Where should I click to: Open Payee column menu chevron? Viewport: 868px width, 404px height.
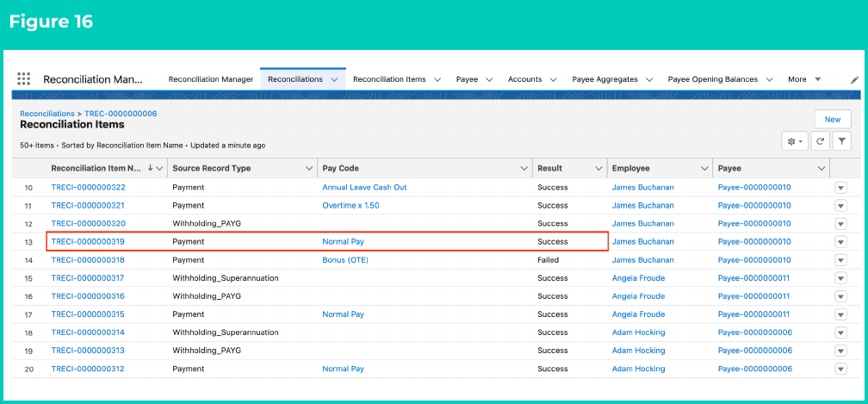(x=821, y=168)
